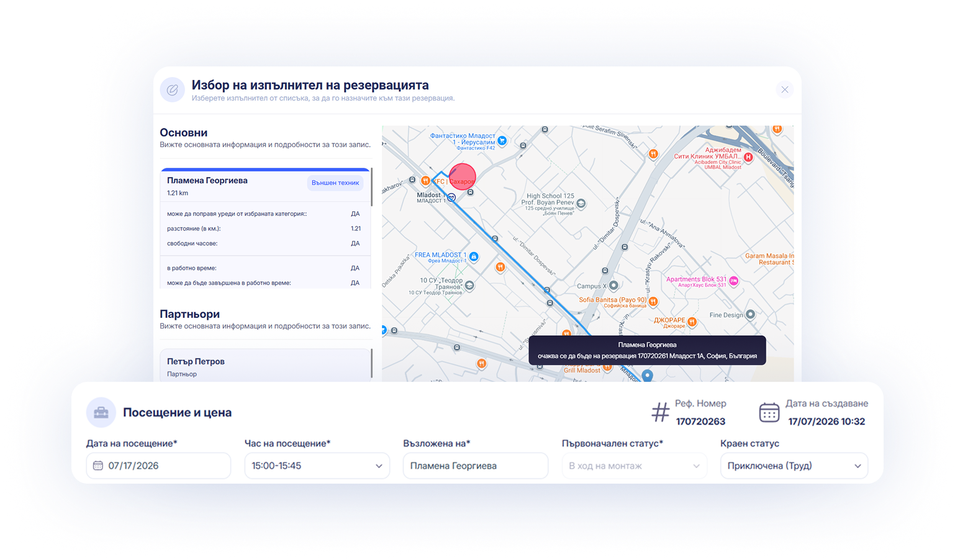Click the calendar icon inside Дата на посещение field
Viewport: 955px width, 560px height.
[98, 466]
